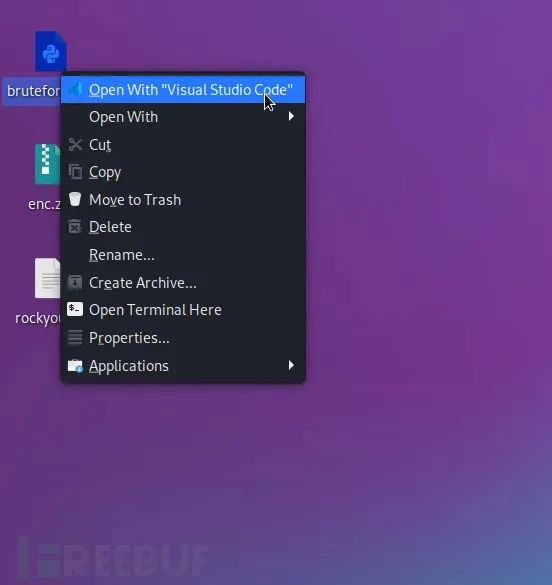The image size is (552, 585).
Task: Select Open Terminal Here
Action: coord(183,310)
